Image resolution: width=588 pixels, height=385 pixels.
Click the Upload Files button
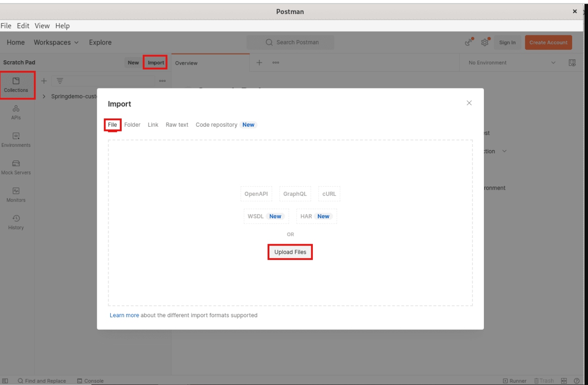point(290,252)
